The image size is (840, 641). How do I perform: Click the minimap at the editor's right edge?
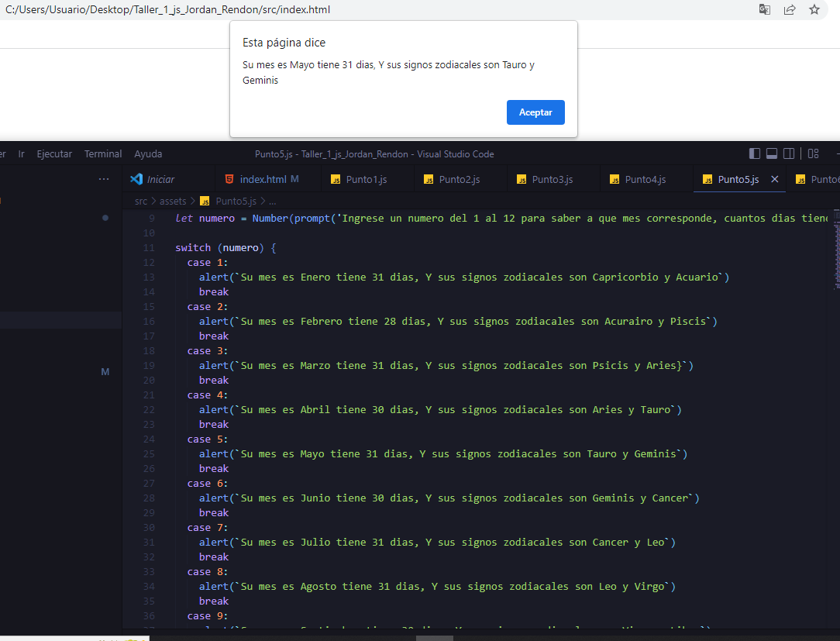coord(836,250)
